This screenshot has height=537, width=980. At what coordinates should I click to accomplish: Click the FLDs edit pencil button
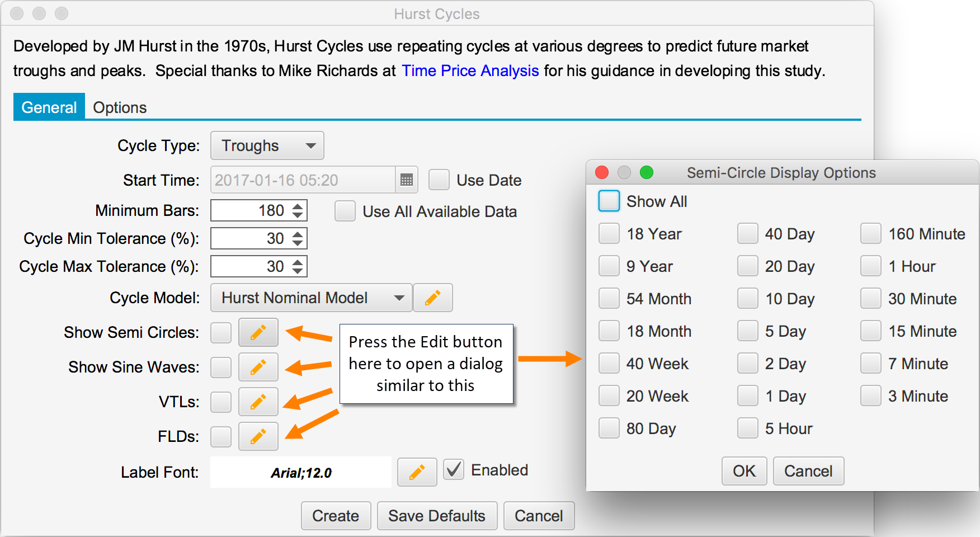(258, 436)
